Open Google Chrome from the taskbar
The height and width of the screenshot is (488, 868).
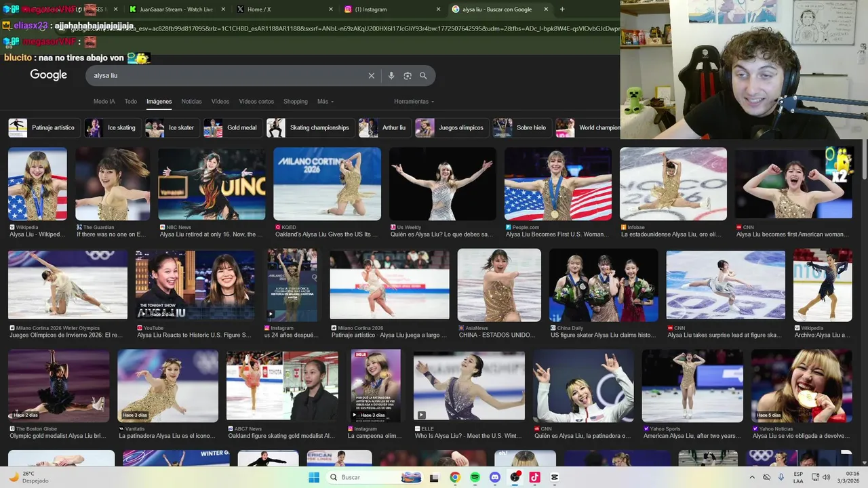click(x=455, y=477)
